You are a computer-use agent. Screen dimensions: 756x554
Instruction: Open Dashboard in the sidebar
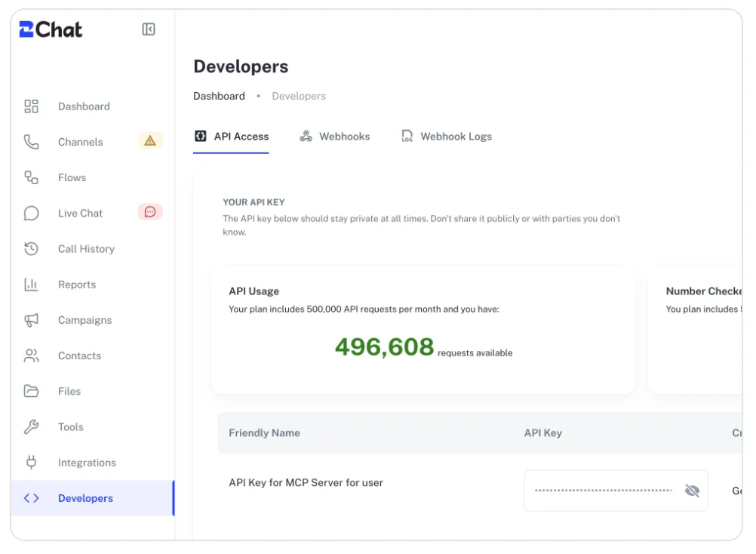point(92,106)
